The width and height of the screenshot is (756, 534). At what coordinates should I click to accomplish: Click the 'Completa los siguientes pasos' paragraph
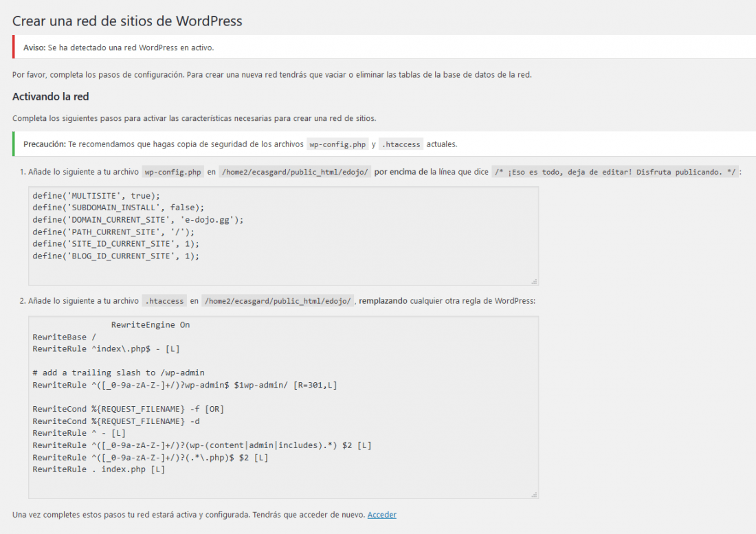pyautogui.click(x=194, y=118)
